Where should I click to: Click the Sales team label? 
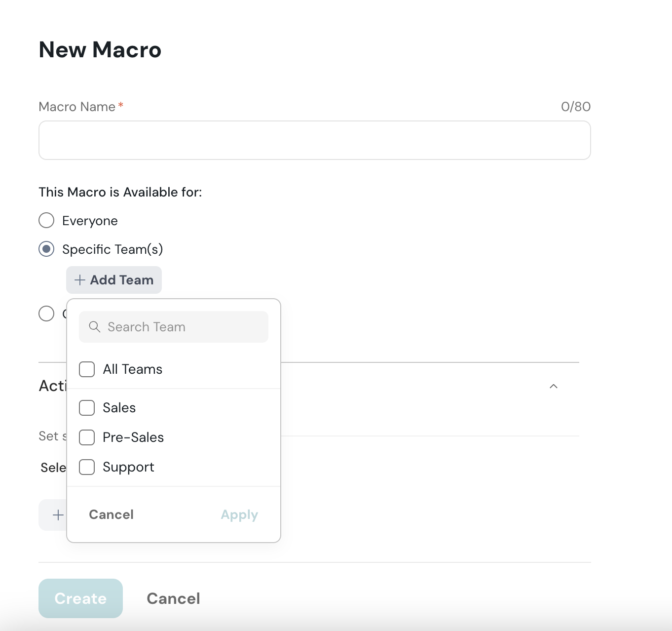point(119,408)
